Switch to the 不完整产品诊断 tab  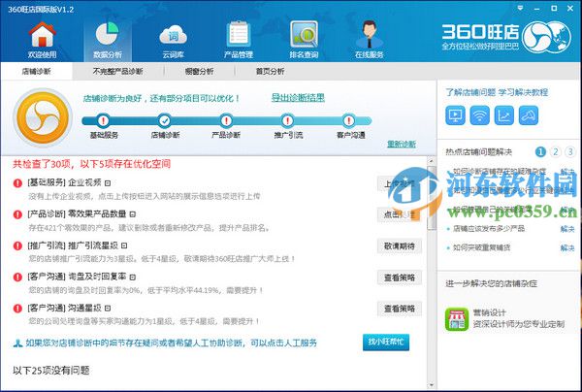tap(117, 71)
